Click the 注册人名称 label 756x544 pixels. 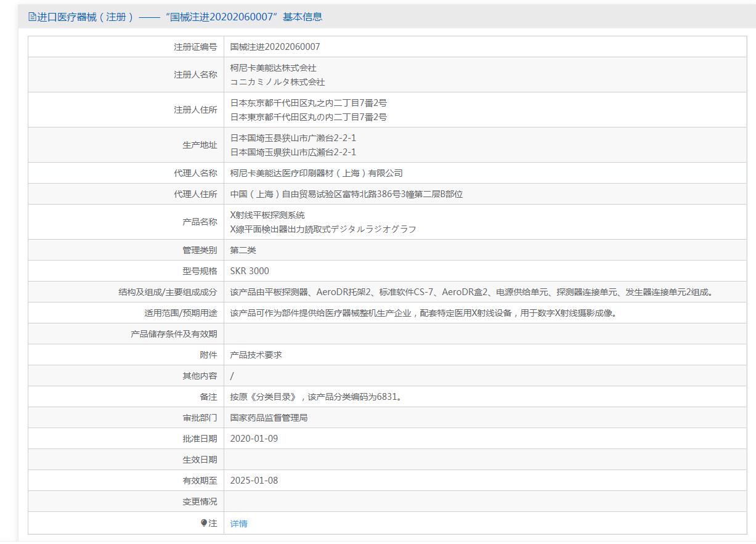pyautogui.click(x=195, y=75)
